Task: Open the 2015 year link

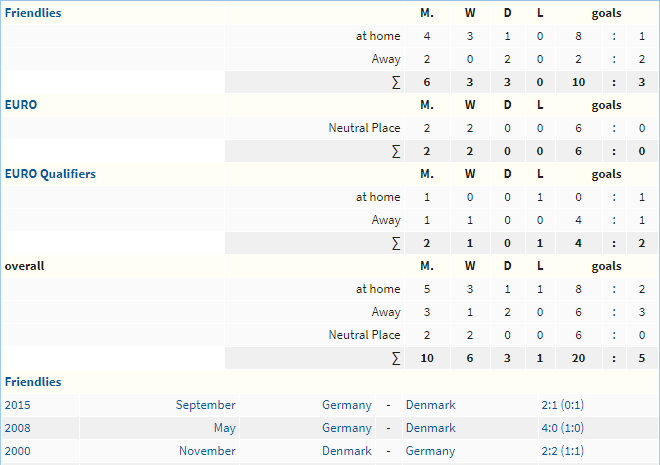Action: 18,405
